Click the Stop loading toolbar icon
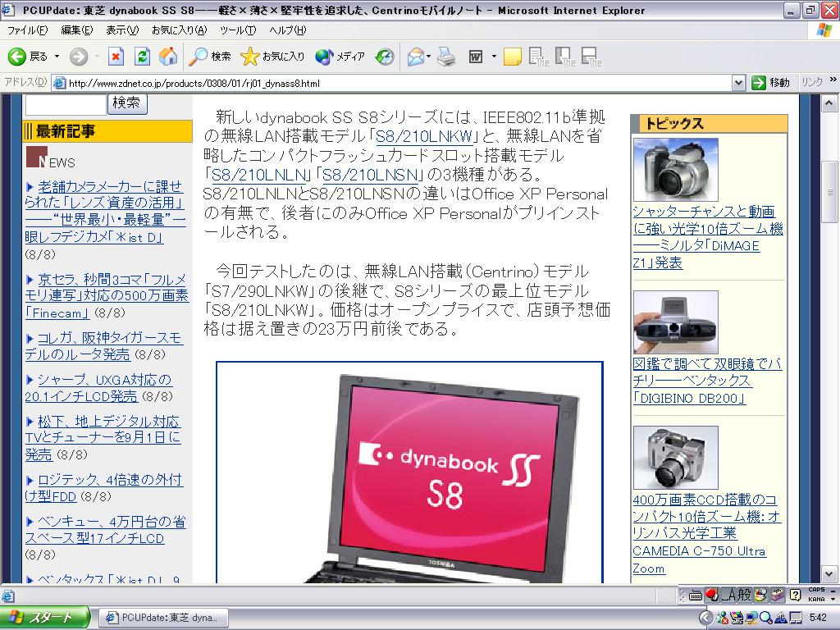 point(116,57)
